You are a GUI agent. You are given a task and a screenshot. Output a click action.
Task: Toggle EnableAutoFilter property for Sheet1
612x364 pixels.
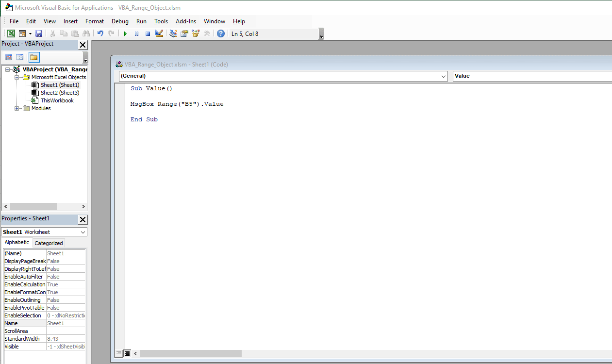click(x=66, y=277)
